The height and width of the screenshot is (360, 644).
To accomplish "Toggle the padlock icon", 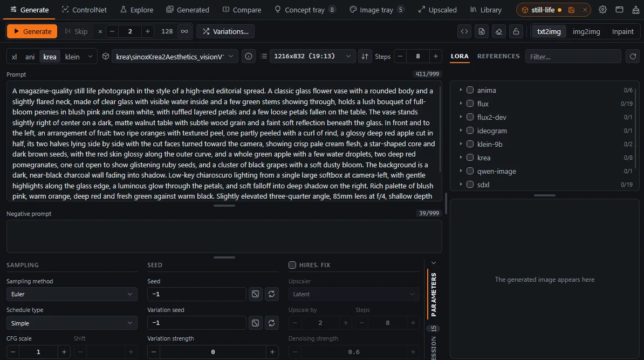I will tap(516, 31).
